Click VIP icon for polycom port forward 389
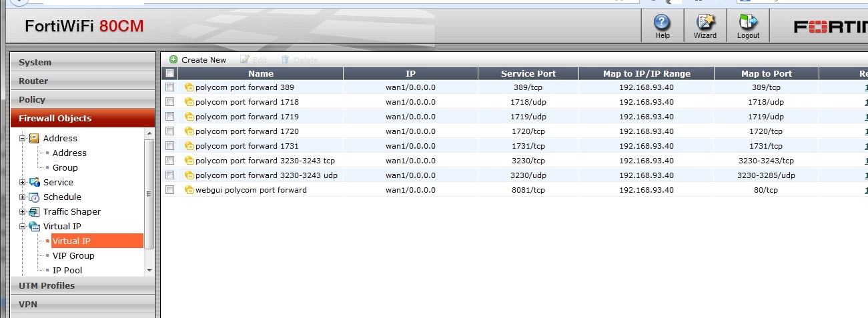The image size is (868, 318). (189, 87)
